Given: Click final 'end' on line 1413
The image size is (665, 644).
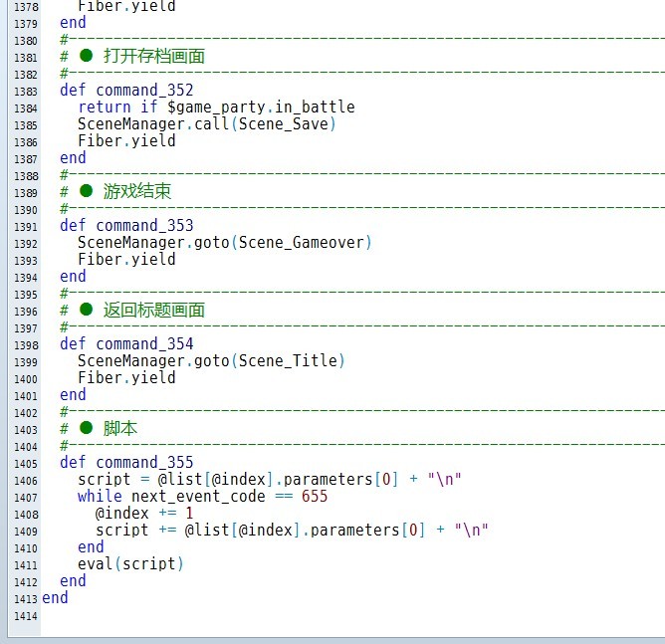Looking at the screenshot, I should (x=55, y=598).
